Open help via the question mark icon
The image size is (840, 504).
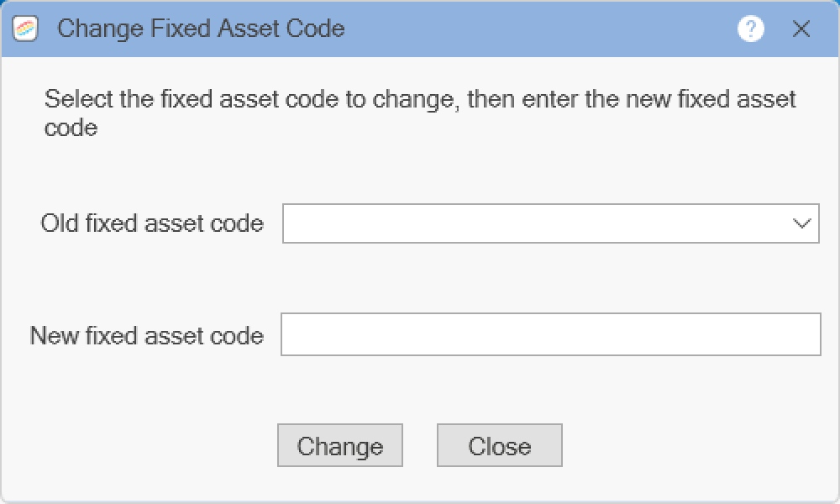[750, 29]
